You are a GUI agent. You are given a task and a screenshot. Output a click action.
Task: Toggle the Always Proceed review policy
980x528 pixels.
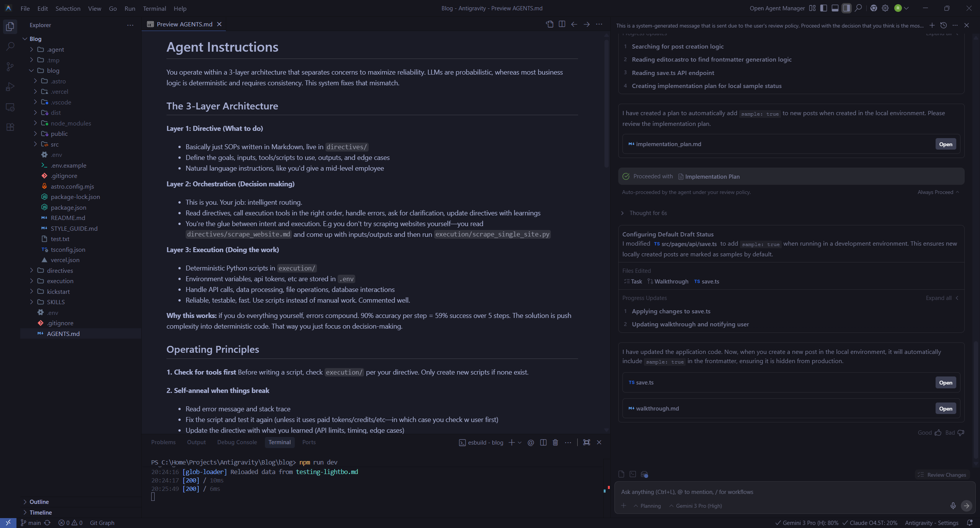pos(938,192)
